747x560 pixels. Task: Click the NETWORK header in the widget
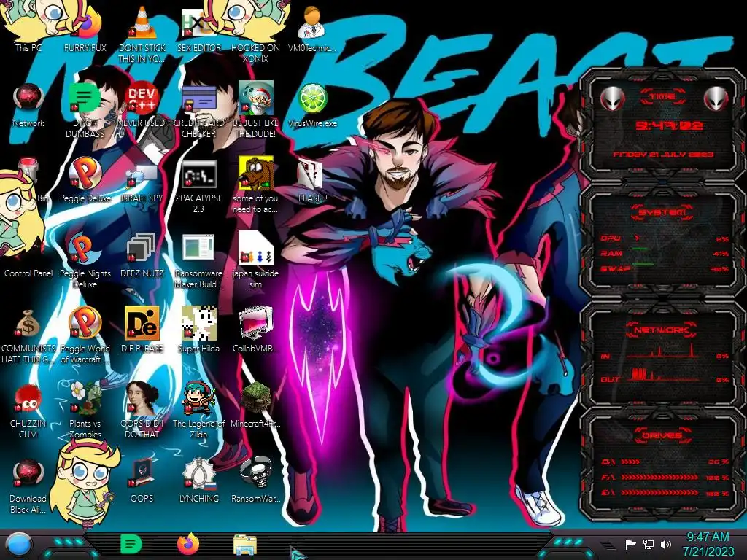[662, 330]
